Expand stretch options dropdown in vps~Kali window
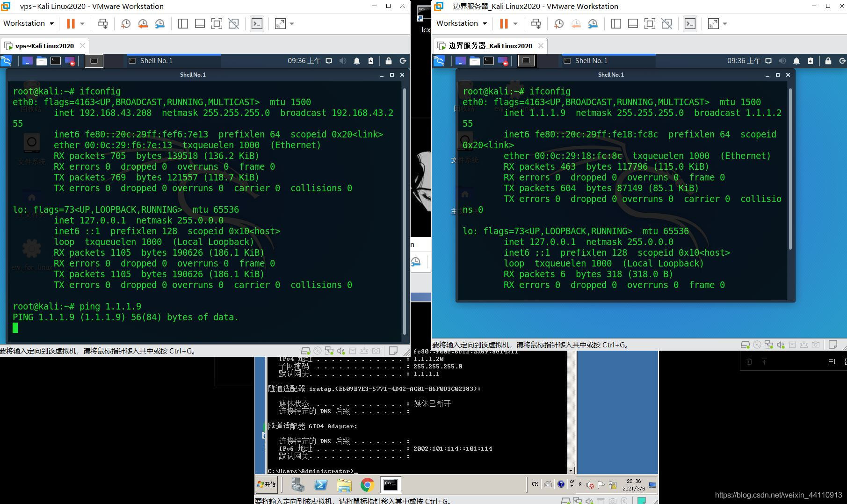 point(292,23)
